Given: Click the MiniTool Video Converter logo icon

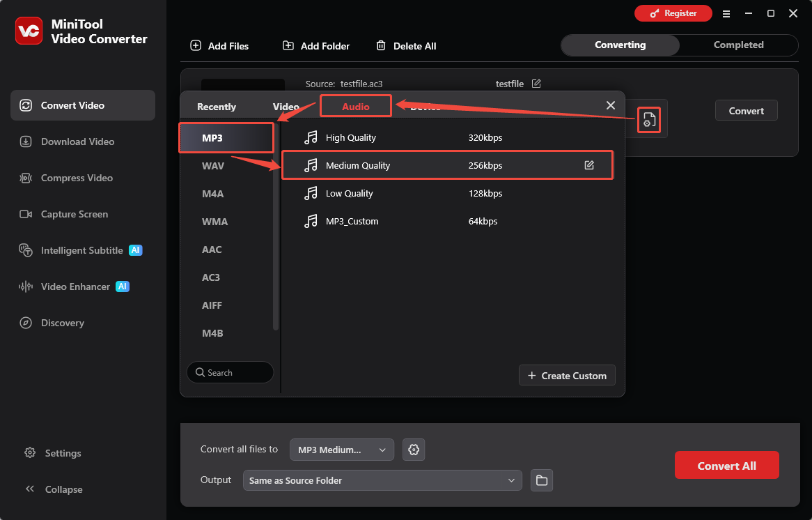Looking at the screenshot, I should click(29, 31).
